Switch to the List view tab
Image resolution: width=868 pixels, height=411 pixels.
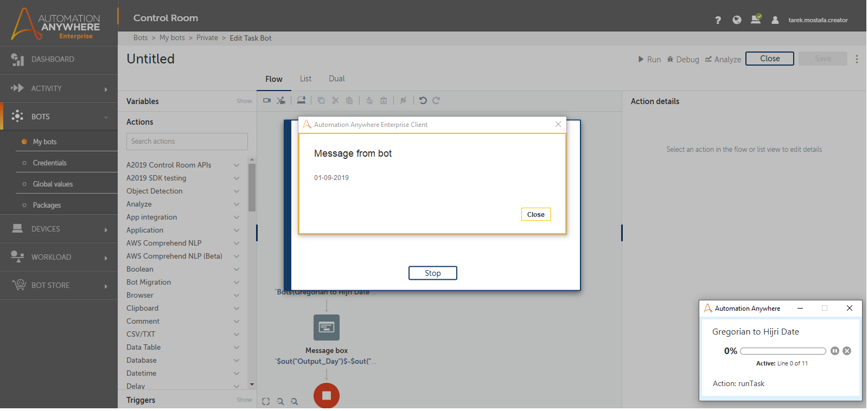[x=305, y=79]
